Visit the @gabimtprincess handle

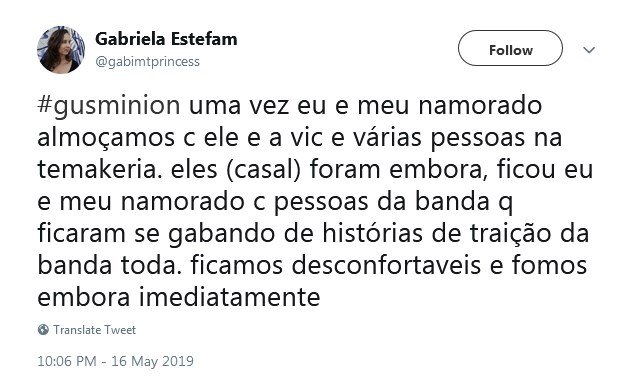click(x=147, y=61)
